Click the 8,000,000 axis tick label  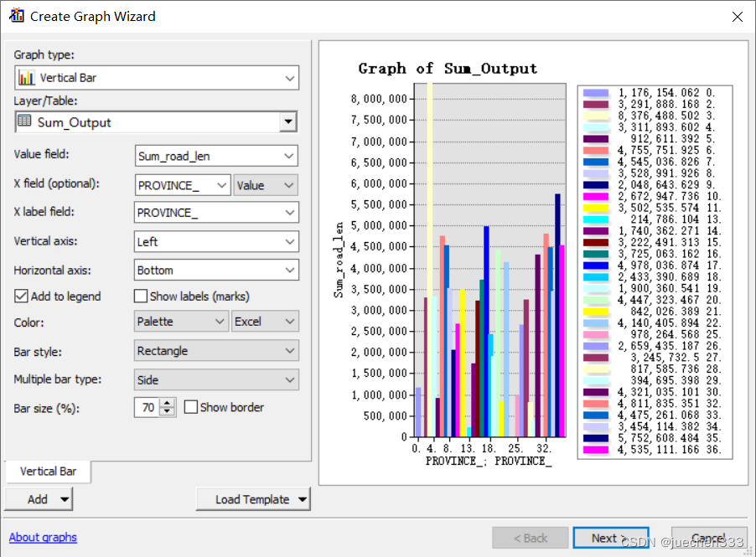[x=379, y=99]
